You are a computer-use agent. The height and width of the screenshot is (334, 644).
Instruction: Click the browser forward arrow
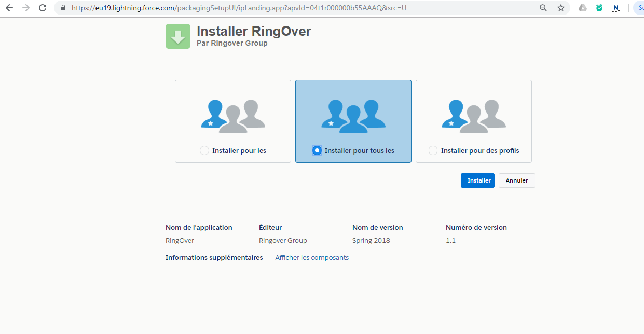pyautogui.click(x=26, y=8)
